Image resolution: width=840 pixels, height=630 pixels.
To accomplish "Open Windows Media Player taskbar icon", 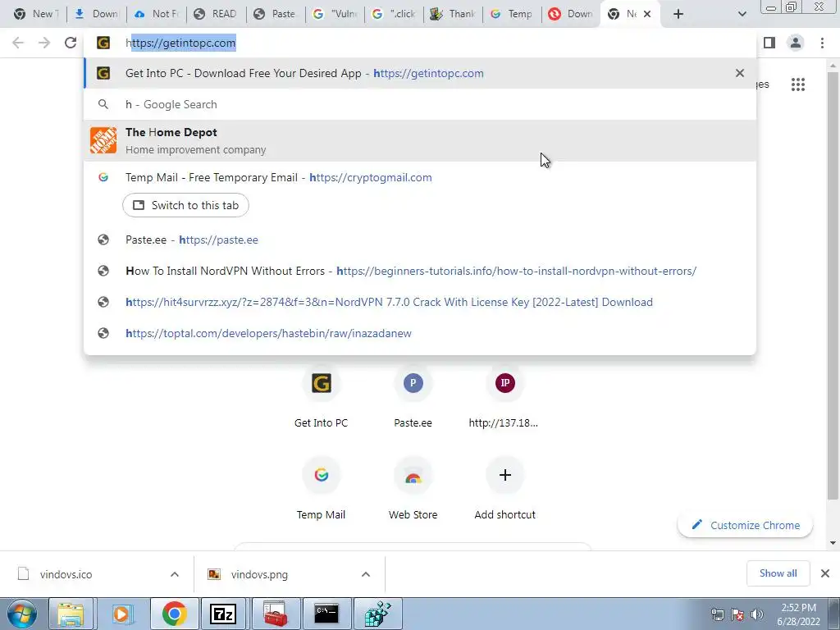I will pos(122,614).
